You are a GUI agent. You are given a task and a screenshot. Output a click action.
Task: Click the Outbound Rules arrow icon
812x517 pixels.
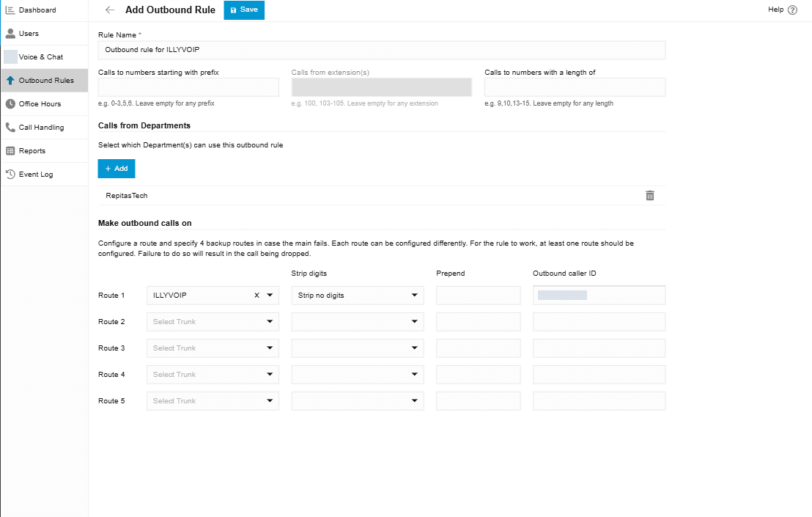(10, 80)
